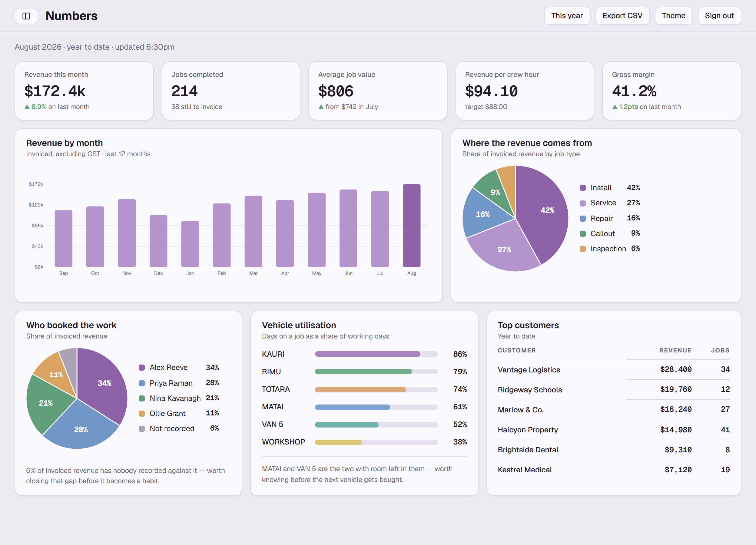This screenshot has height=545, width=756.
Task: Click the TOTARA utilisation bar
Action: point(376,389)
